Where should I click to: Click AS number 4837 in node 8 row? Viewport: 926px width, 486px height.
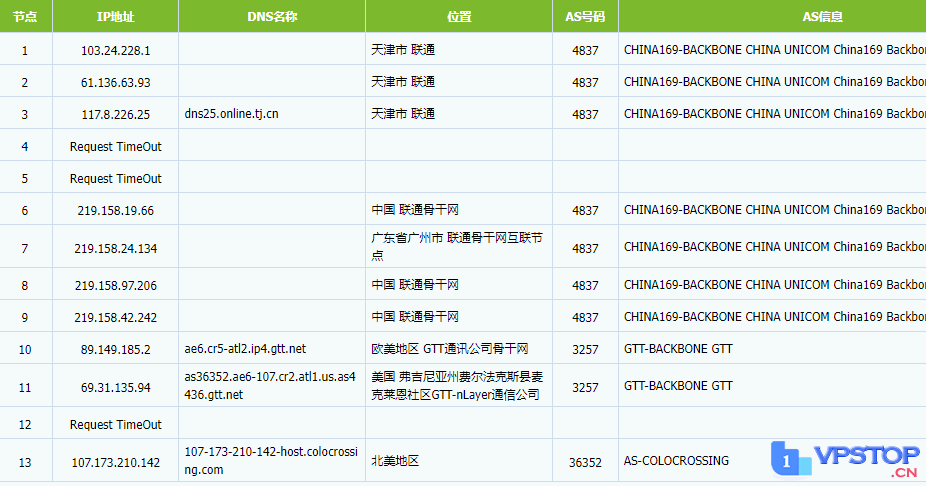pos(585,286)
